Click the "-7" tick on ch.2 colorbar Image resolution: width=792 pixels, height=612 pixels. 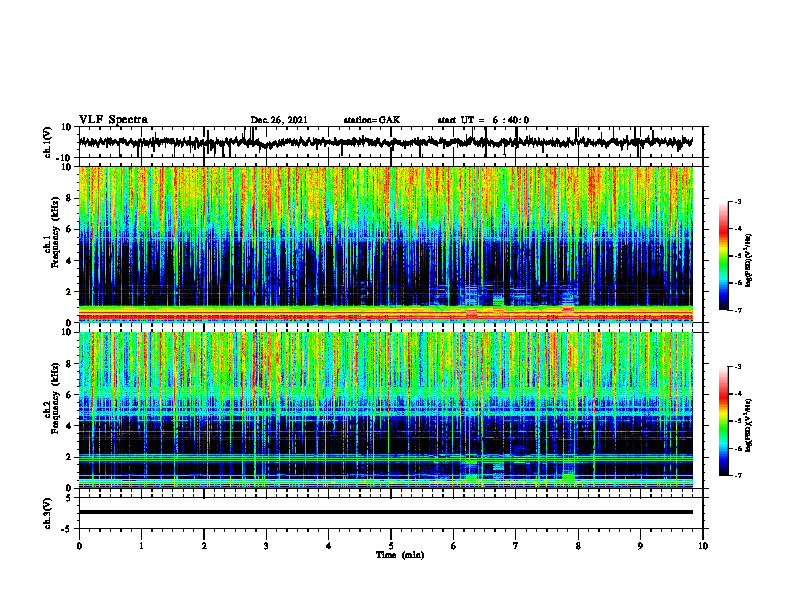(737, 475)
